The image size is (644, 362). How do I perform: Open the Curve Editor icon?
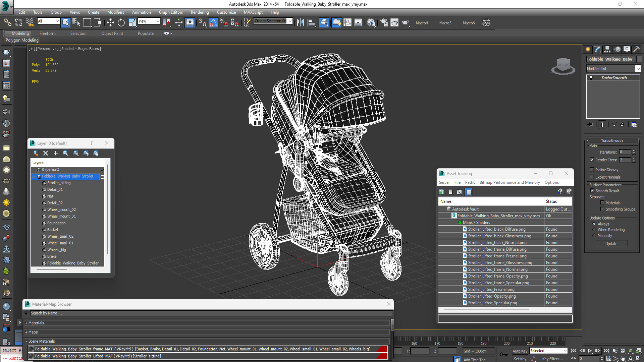(347, 22)
